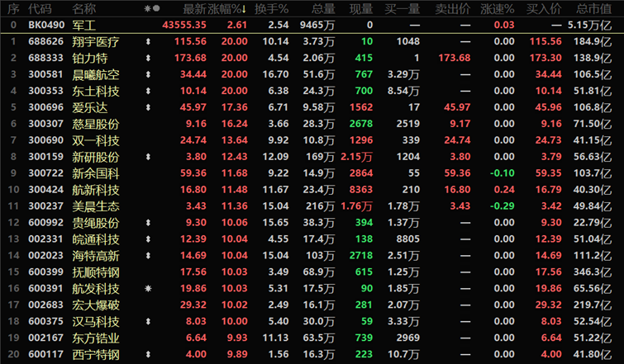This screenshot has width=624, height=364.
Task: Click the 新研股份 row marker icon
Action: tap(148, 157)
